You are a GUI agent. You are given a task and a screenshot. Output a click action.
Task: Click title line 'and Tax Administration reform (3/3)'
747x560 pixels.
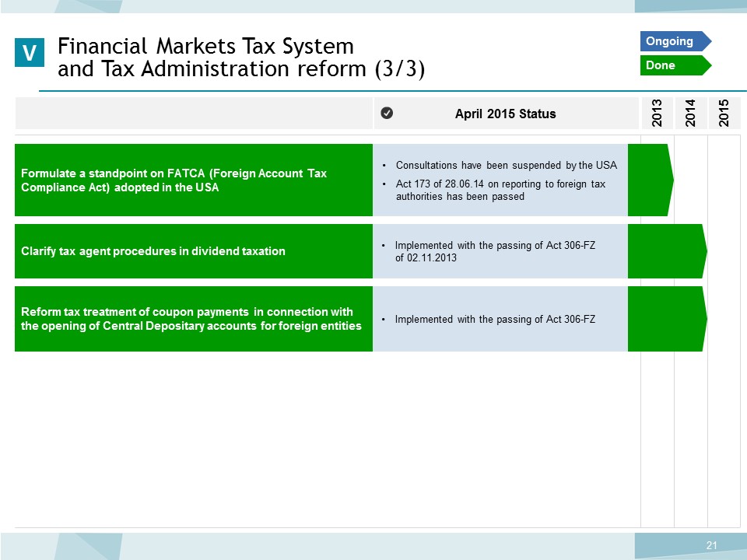(241, 68)
